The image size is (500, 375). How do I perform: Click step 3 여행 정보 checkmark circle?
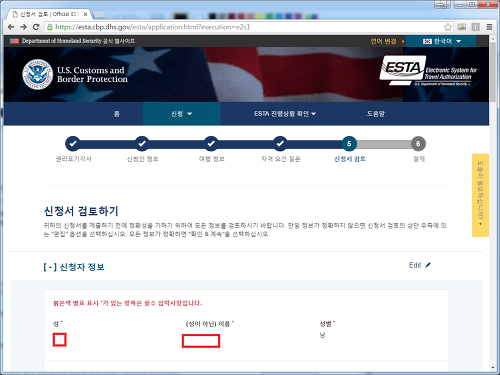(211, 144)
